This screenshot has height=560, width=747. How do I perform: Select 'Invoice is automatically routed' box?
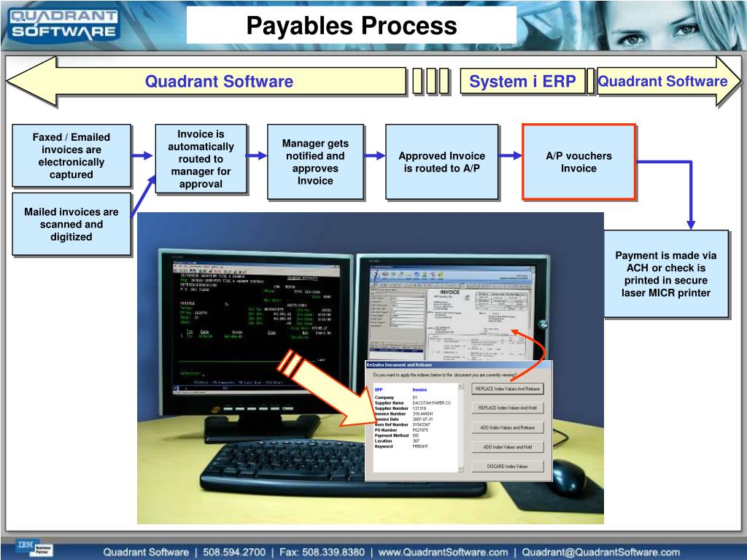pos(201,158)
